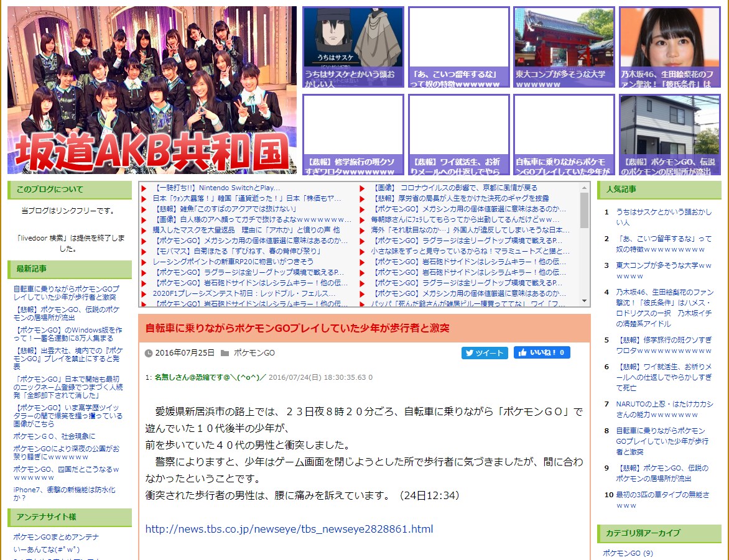Open the いーあんてな(#ﾟwﾟ) link
The image size is (729, 560).
(x=47, y=550)
